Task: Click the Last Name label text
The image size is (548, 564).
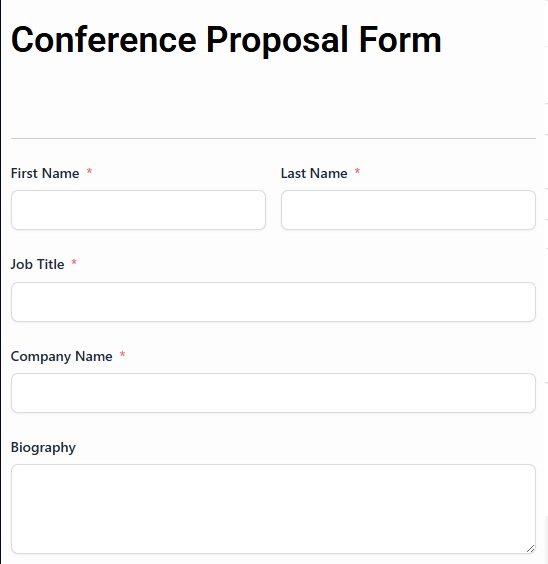Action: click(314, 173)
